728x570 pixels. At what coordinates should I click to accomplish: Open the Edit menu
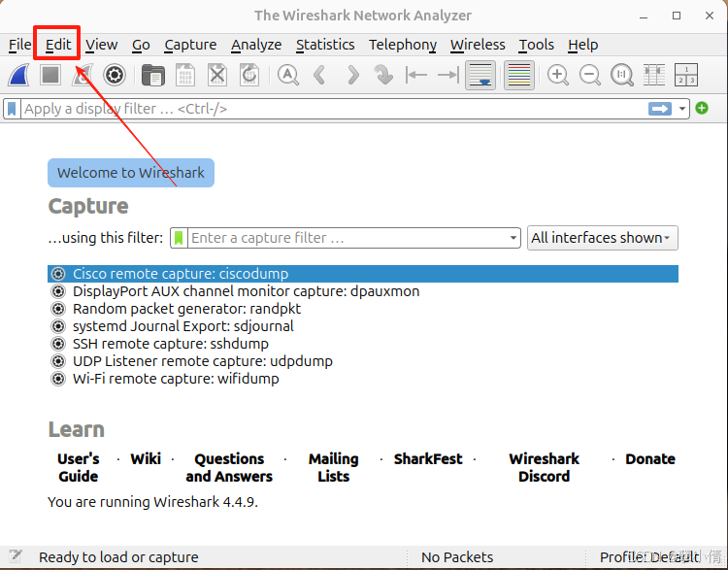tap(58, 45)
